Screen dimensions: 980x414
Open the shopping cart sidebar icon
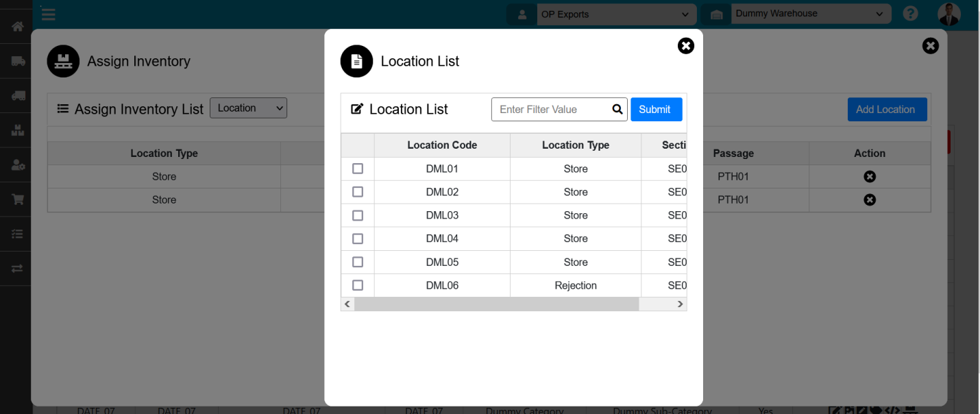point(18,199)
